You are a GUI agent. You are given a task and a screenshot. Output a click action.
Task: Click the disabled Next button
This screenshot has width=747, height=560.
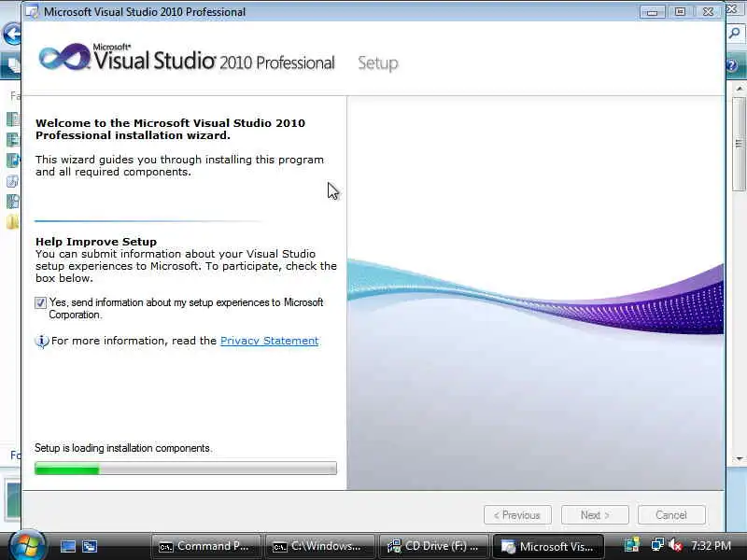point(595,515)
